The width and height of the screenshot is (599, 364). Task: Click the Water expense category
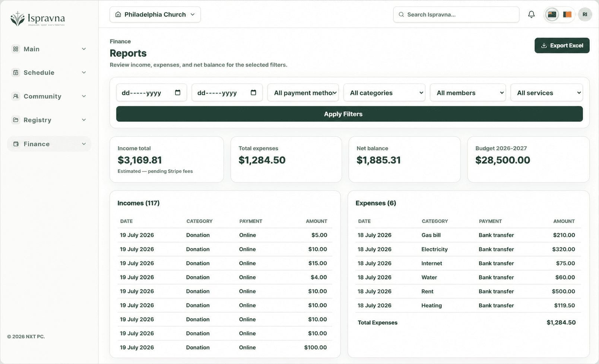tap(429, 277)
